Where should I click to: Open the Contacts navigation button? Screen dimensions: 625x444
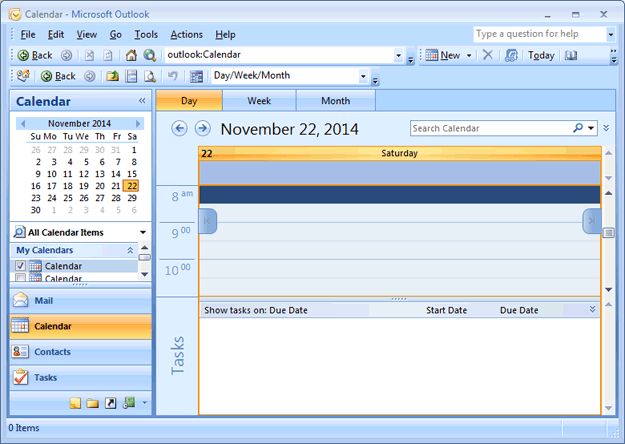tap(81, 352)
